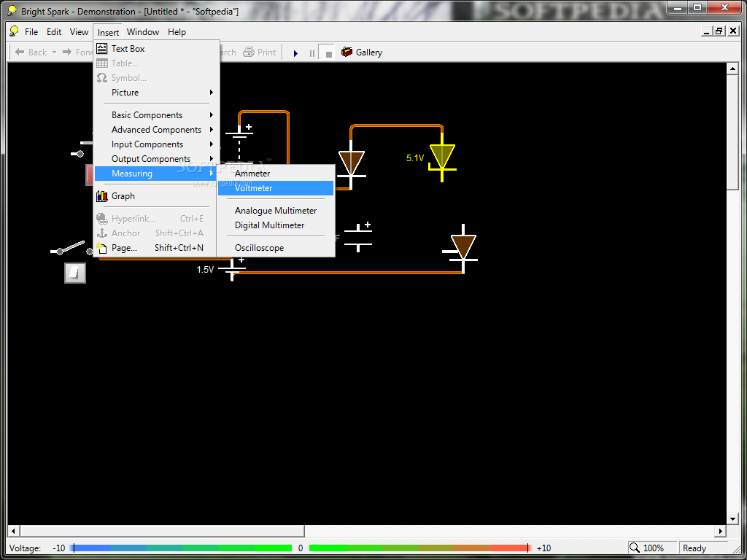Choose Text Box from Insert menu

pos(157,49)
